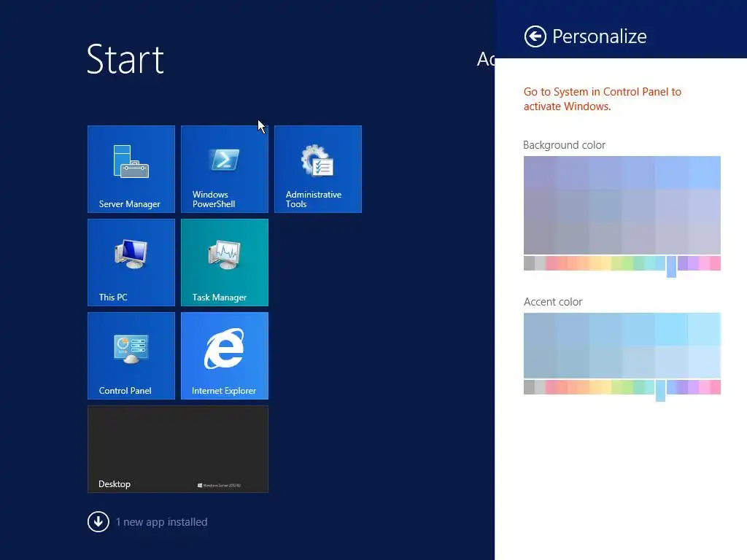The width and height of the screenshot is (747, 560).
Task: Click the '1 new app installed' text
Action: tap(161, 522)
